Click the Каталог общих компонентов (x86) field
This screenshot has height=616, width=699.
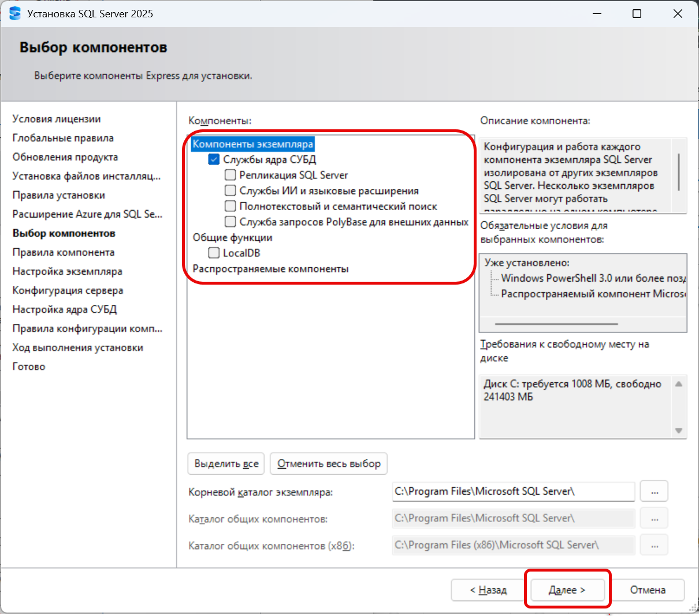[x=513, y=545]
